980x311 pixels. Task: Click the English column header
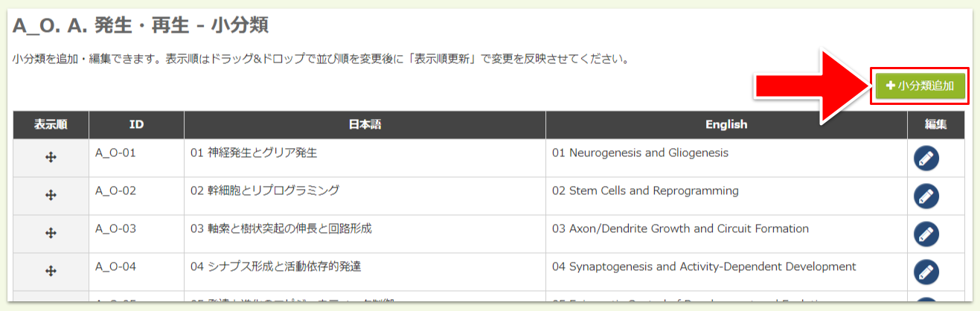(x=726, y=125)
